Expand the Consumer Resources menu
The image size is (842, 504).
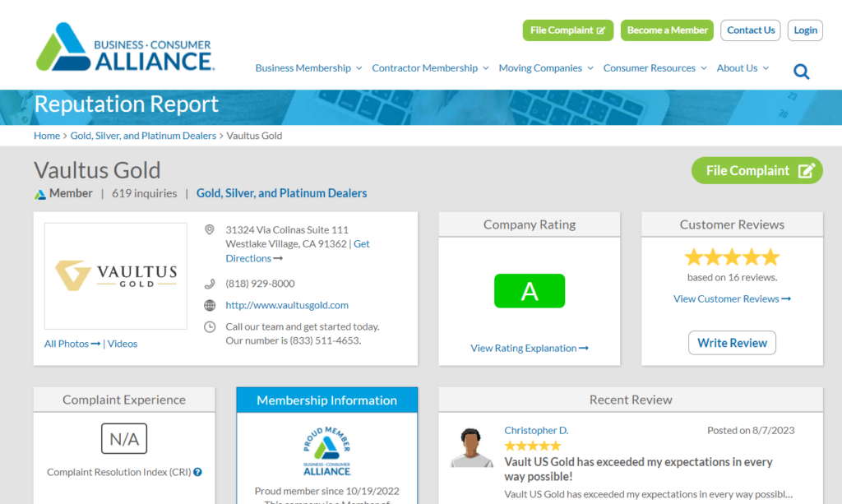pos(655,68)
